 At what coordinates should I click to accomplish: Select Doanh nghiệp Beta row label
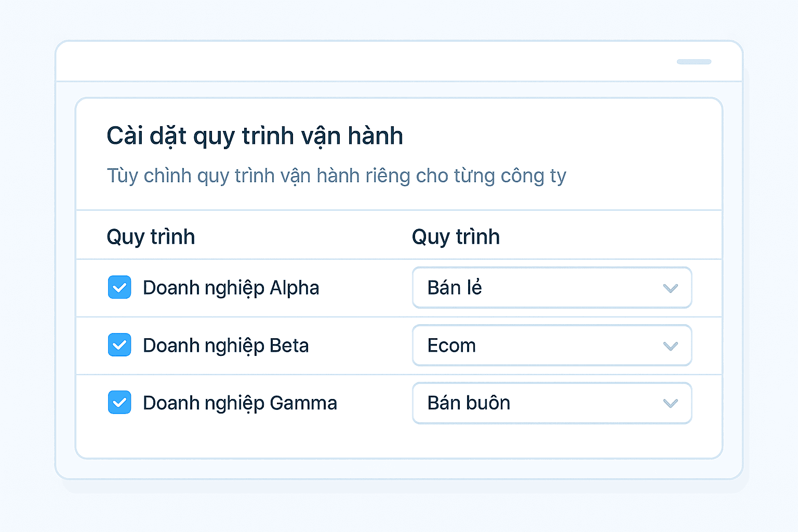225,345
